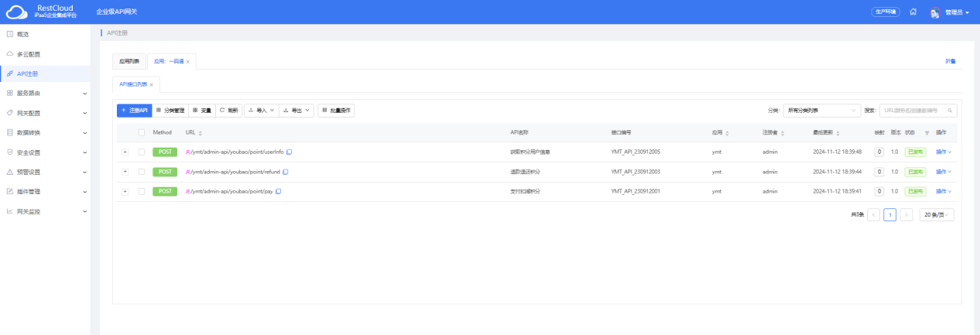The image size is (980, 335).
Task: Click the search magnifier icon in the search box
Action: coord(951,111)
